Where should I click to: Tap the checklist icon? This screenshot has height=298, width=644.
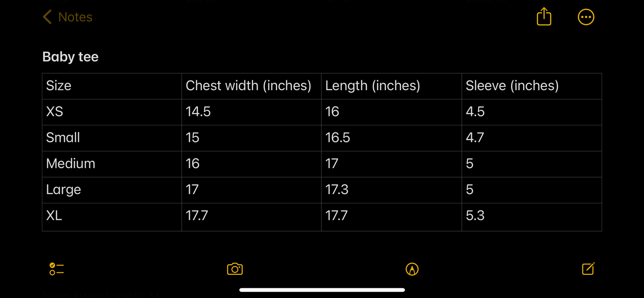(57, 269)
